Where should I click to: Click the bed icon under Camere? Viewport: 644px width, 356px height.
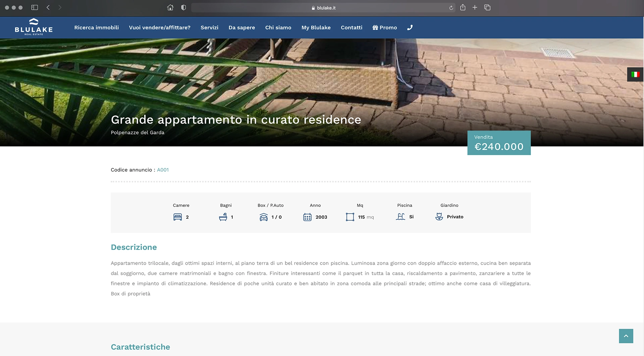(x=177, y=217)
